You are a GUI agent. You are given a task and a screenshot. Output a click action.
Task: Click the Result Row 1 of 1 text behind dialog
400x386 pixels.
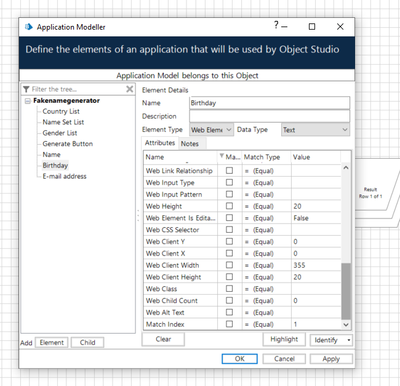pos(370,193)
